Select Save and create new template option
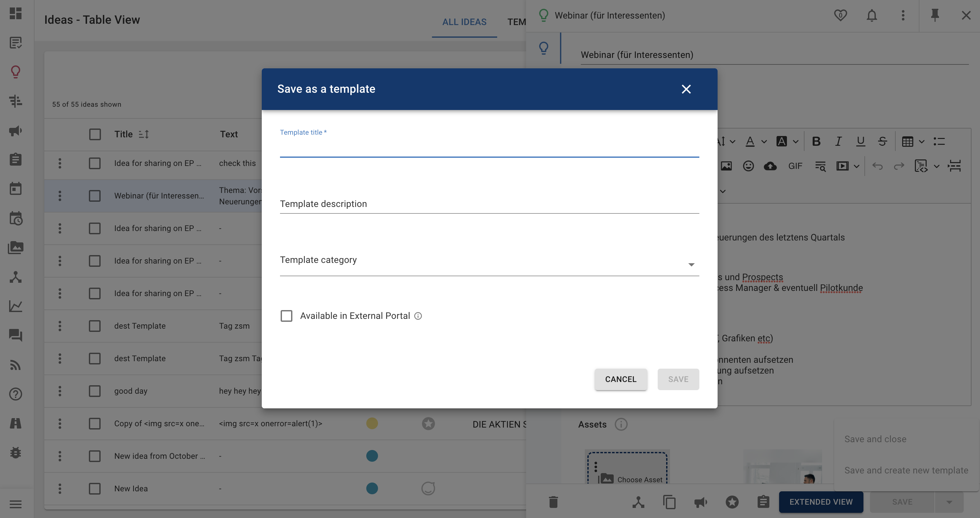 click(906, 470)
